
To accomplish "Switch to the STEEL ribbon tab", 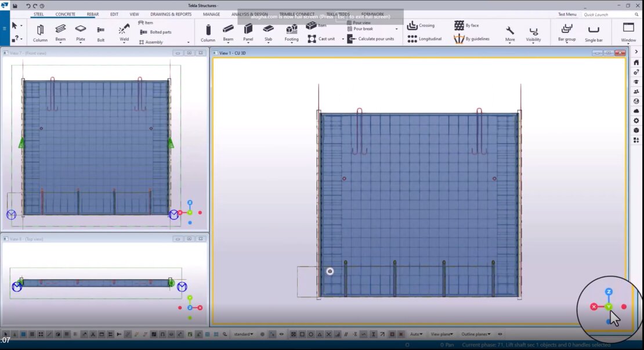I will click(39, 14).
